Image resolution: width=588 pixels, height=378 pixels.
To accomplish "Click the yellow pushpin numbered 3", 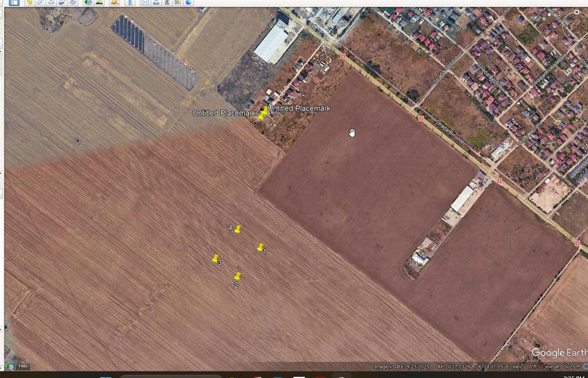I will point(215,258).
